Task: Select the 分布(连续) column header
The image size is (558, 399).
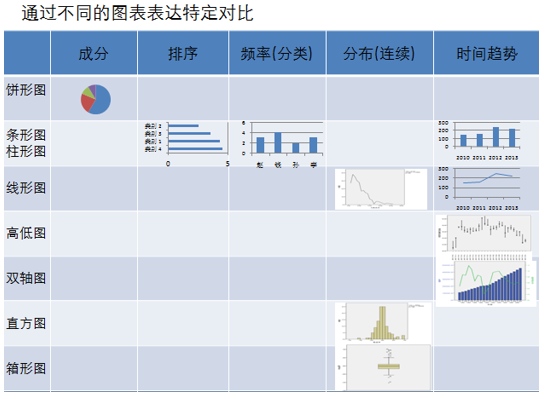Action: click(x=379, y=54)
